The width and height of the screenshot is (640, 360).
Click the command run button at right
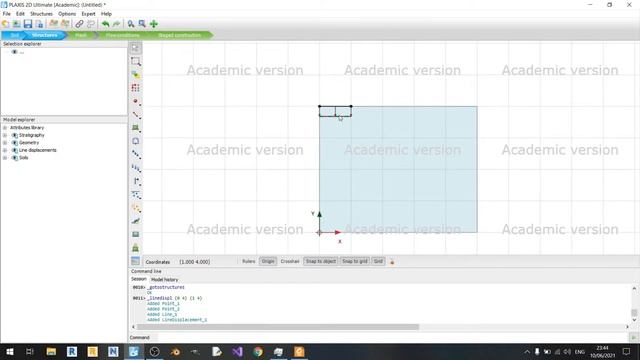point(633,338)
